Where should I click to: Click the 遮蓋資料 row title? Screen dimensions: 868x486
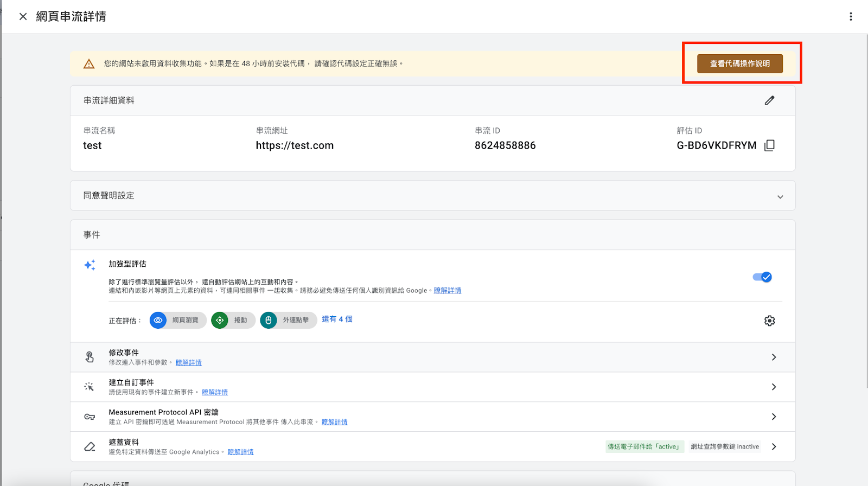coord(124,442)
